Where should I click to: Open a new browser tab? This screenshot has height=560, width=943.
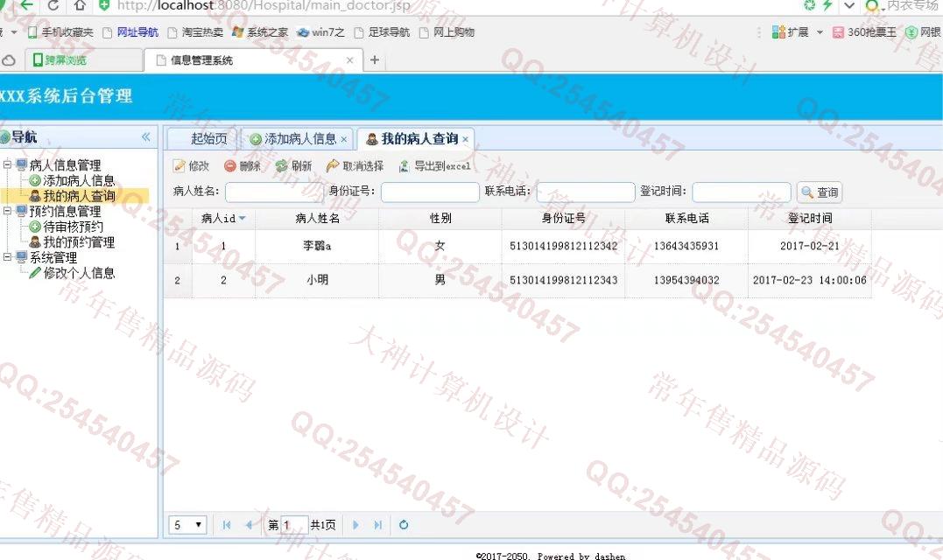pyautogui.click(x=374, y=59)
